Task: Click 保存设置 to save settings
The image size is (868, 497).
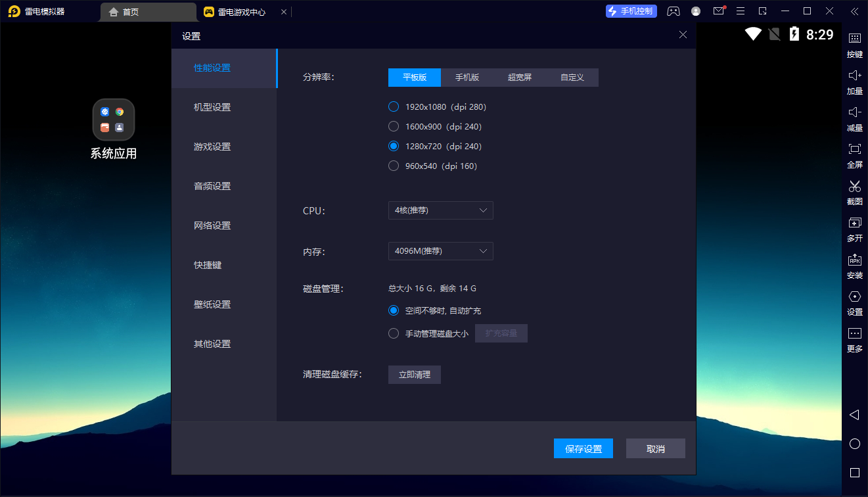Action: (x=583, y=448)
